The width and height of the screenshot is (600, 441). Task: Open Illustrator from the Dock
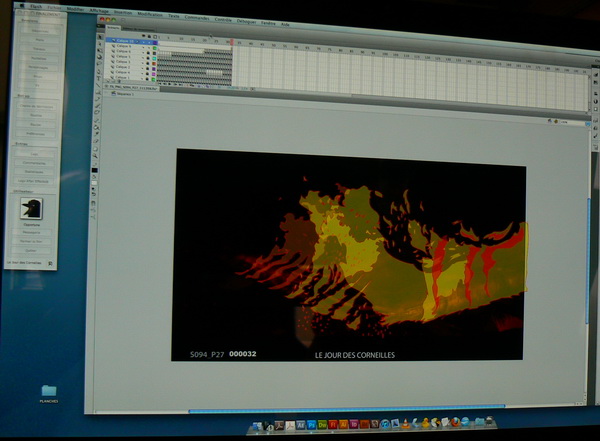point(343,425)
